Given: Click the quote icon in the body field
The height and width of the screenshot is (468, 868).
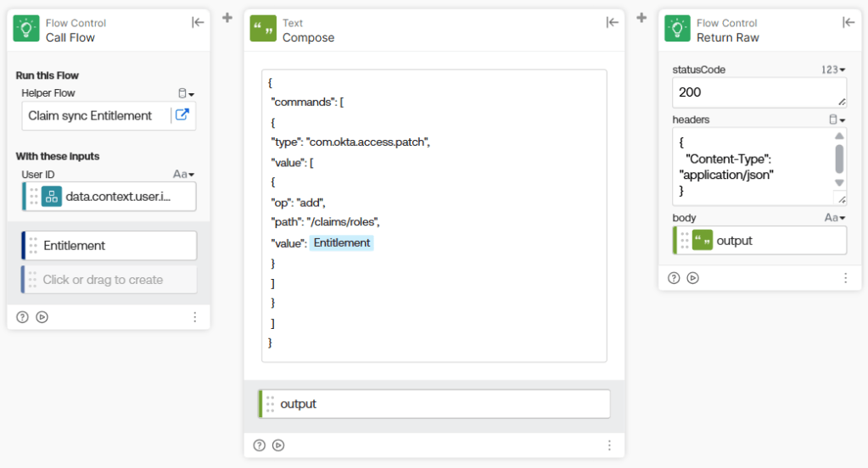Looking at the screenshot, I should click(703, 241).
